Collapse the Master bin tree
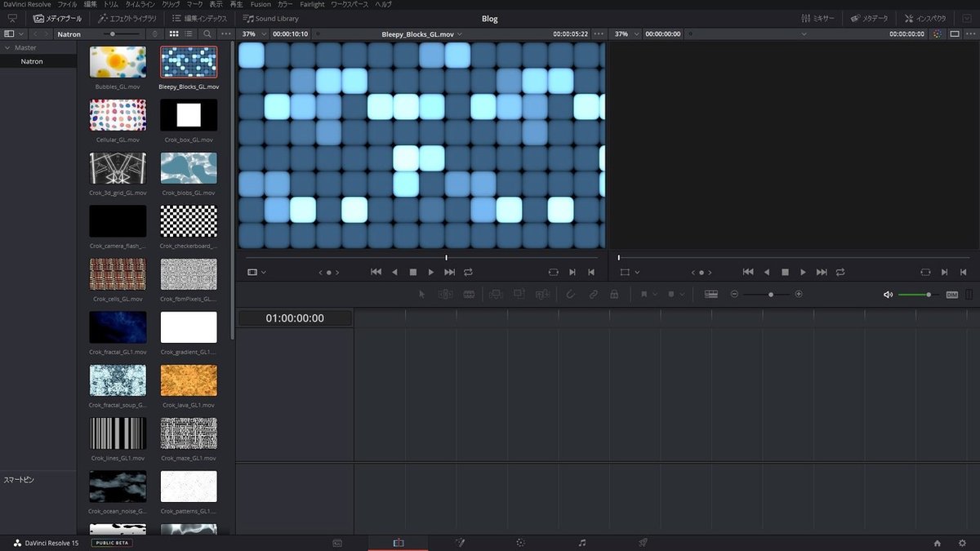Image resolution: width=980 pixels, height=551 pixels. [x=7, y=48]
